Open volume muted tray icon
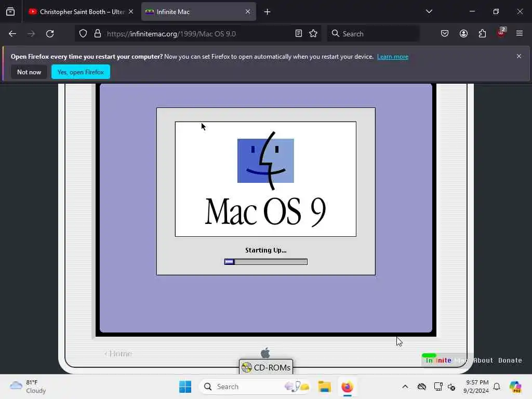532x399 pixels. click(451, 387)
